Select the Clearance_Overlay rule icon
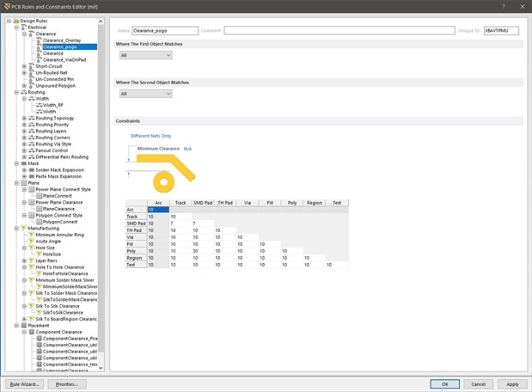 [39, 40]
